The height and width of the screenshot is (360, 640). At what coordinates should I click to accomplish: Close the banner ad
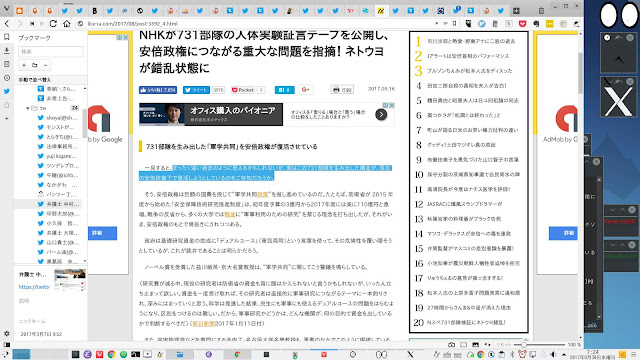point(392,105)
